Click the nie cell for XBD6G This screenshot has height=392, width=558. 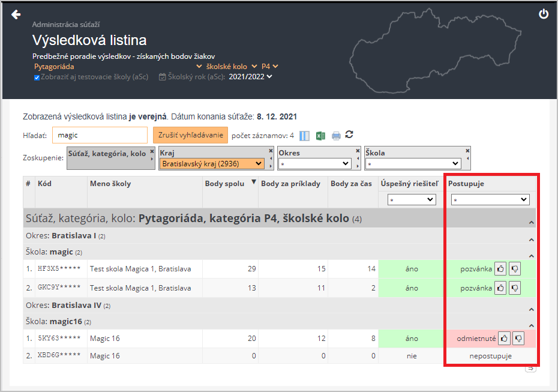tap(412, 356)
